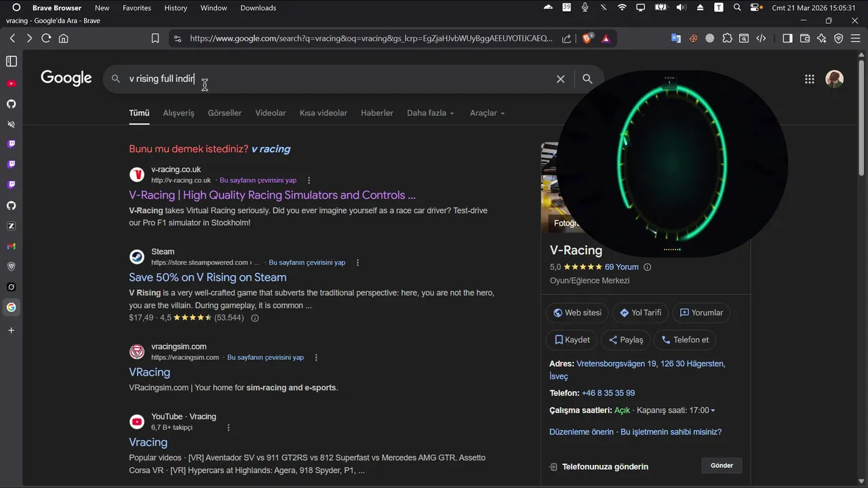This screenshot has width=868, height=488.
Task: Click the Paylaş share button
Action: [x=625, y=340]
